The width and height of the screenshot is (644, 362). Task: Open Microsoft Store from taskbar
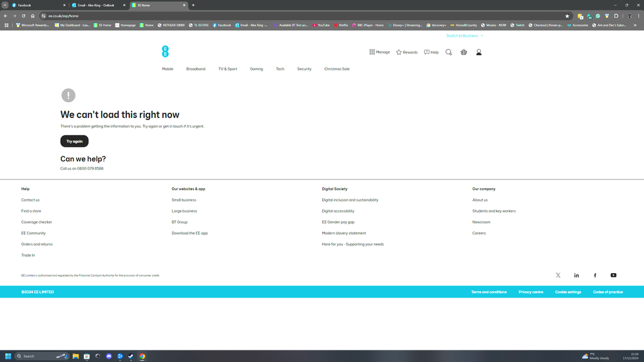click(x=86, y=356)
